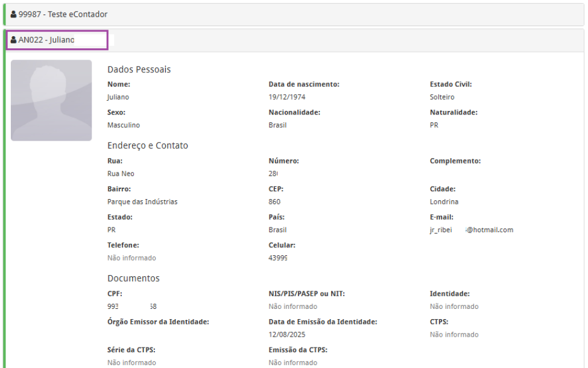This screenshot has width=588, height=368.
Task: Click the user icon beside 99987
Action: (x=13, y=14)
